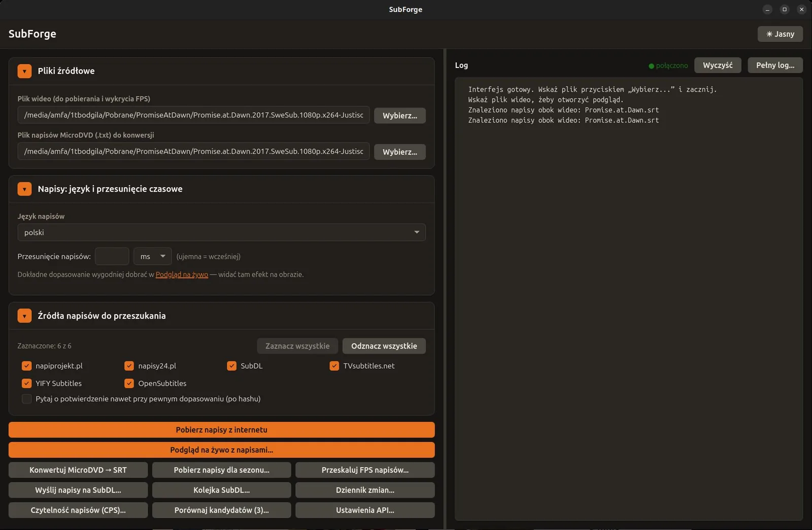Uncheck the napisy24.pl source
Viewport: 812px width, 530px height.
pos(129,366)
